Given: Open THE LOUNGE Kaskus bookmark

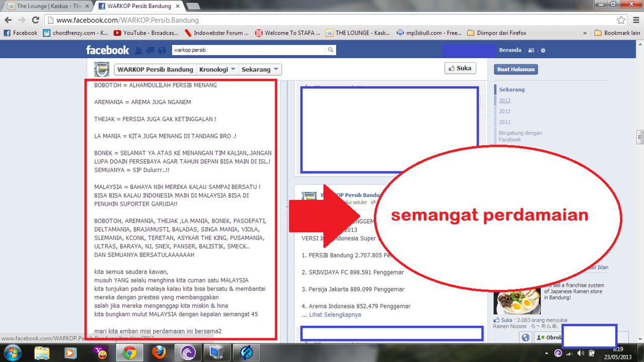Looking at the screenshot, I should click(x=358, y=33).
